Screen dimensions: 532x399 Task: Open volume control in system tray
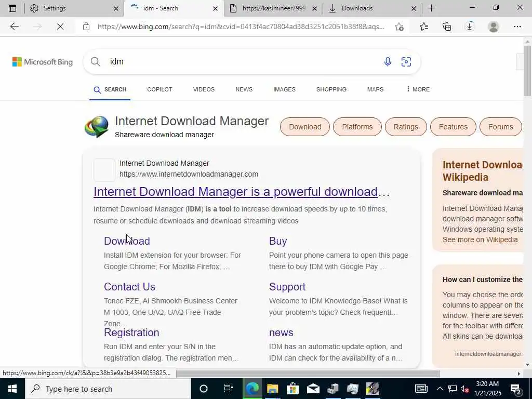pyautogui.click(x=464, y=389)
